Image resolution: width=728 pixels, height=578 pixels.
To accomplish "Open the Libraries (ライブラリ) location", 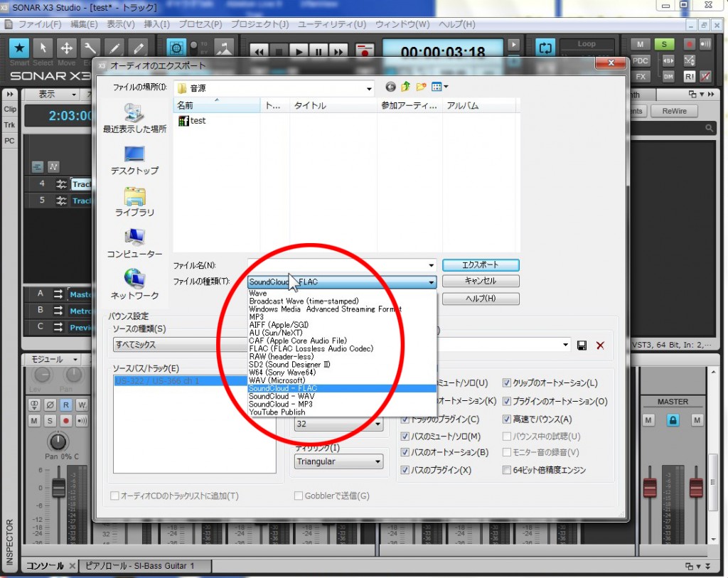I will [x=134, y=202].
